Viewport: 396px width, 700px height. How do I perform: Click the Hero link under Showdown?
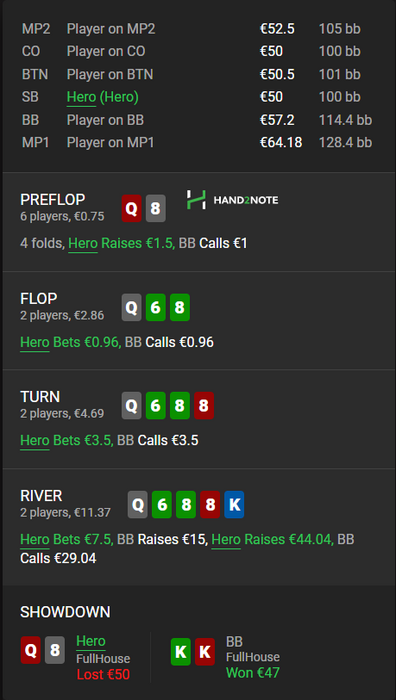91,642
